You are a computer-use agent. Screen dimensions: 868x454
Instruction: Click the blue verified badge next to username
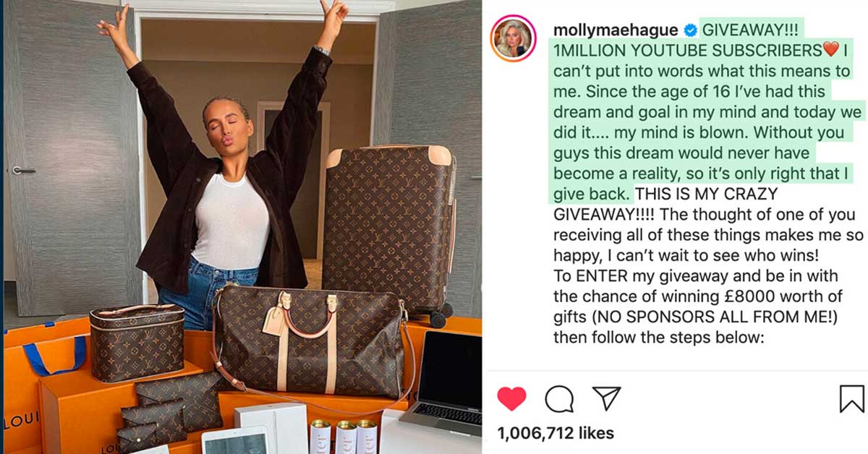click(x=690, y=30)
